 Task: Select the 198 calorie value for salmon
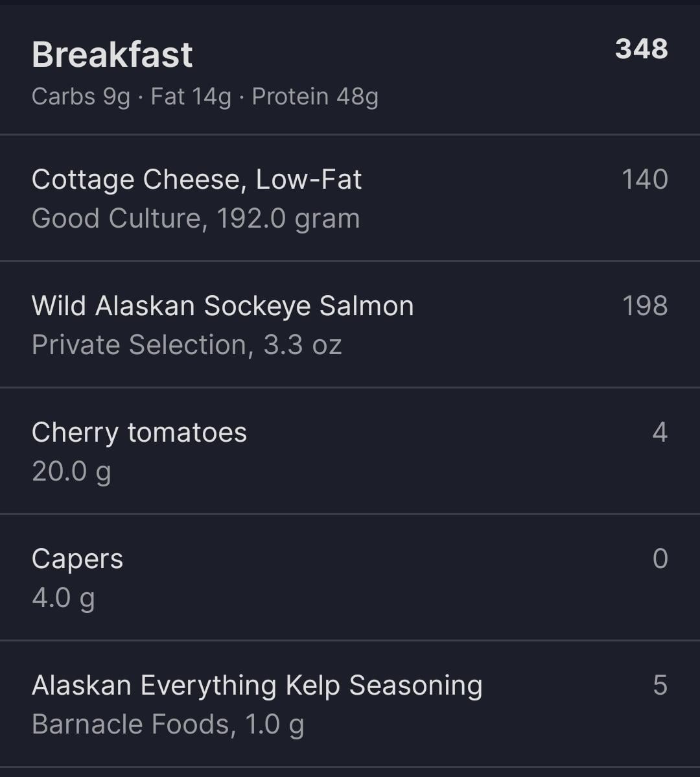coord(645,305)
